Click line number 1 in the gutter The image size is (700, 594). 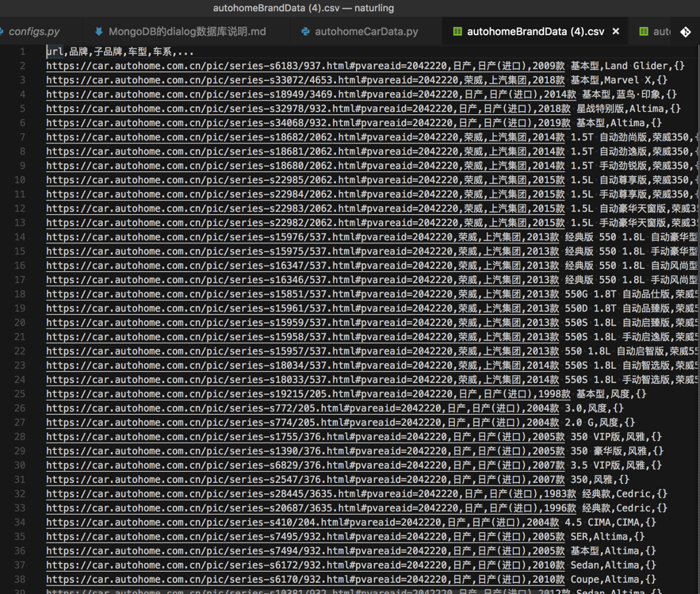(x=22, y=52)
